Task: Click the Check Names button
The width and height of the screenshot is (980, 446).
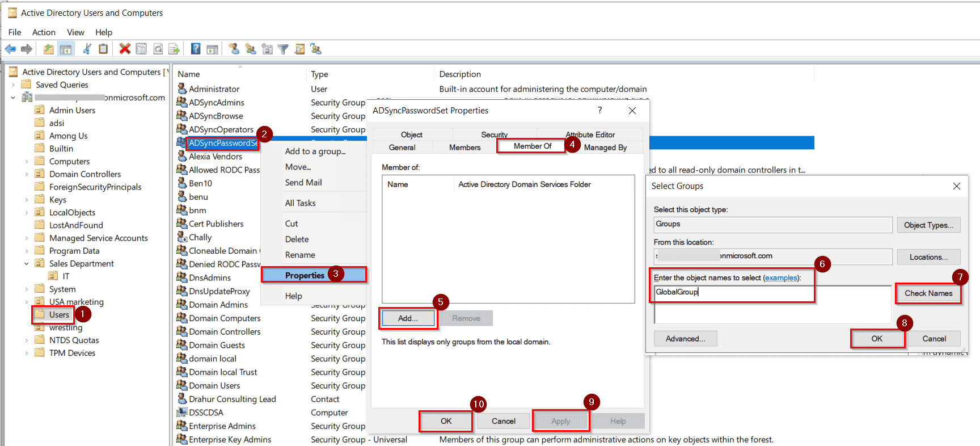Action: click(x=928, y=293)
